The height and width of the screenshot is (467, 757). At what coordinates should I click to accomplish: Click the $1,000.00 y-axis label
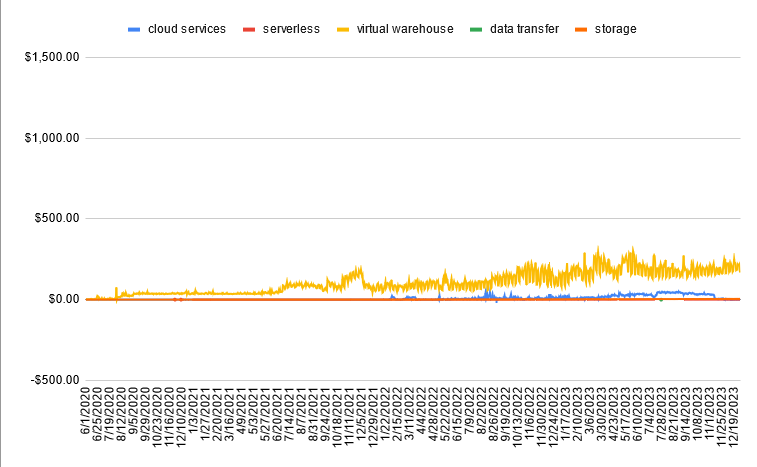click(51, 138)
